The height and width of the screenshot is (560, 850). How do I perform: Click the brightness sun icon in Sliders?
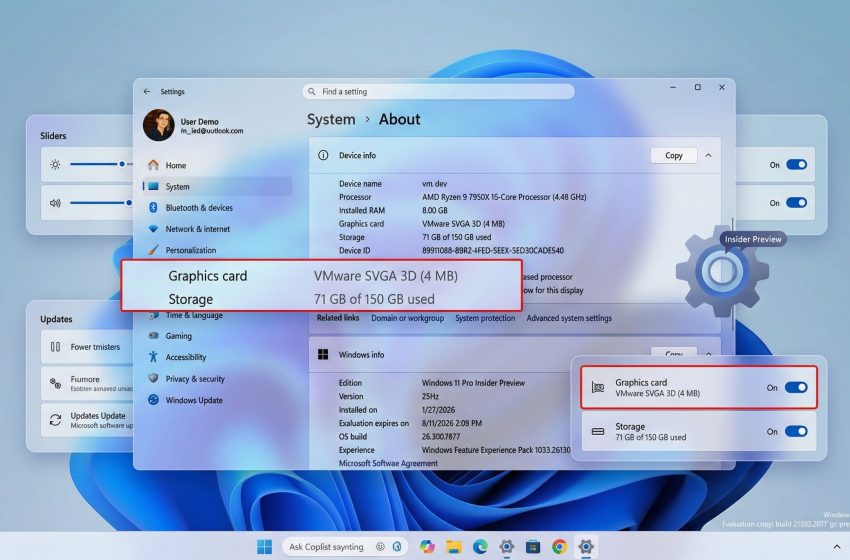pyautogui.click(x=55, y=164)
